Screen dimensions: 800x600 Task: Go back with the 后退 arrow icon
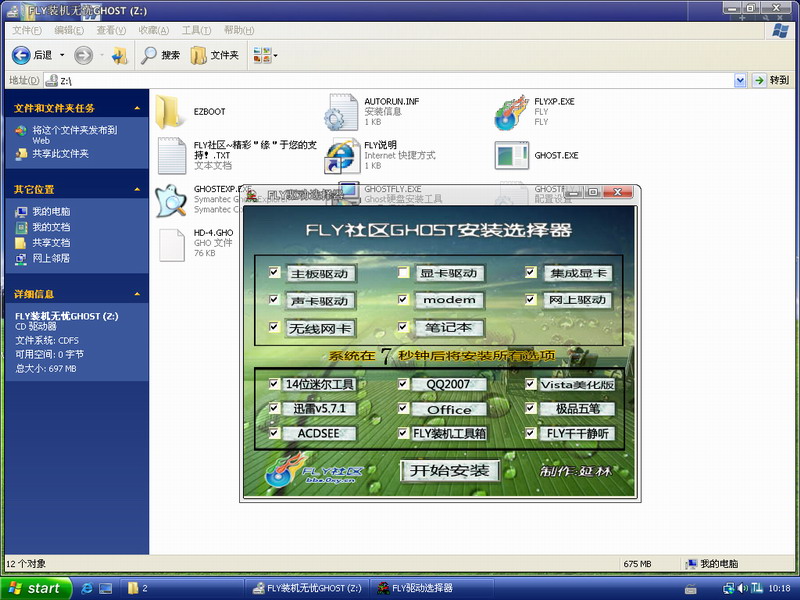(21, 55)
